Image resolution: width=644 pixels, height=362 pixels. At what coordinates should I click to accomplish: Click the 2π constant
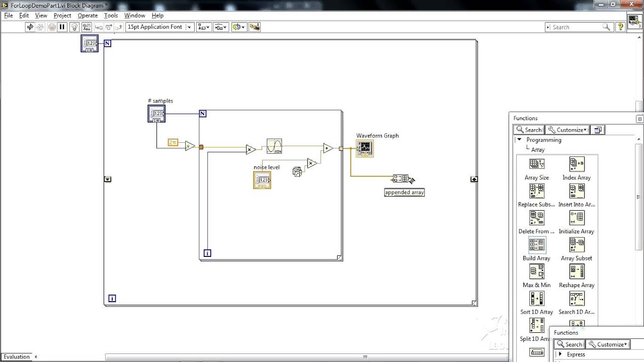(173, 142)
